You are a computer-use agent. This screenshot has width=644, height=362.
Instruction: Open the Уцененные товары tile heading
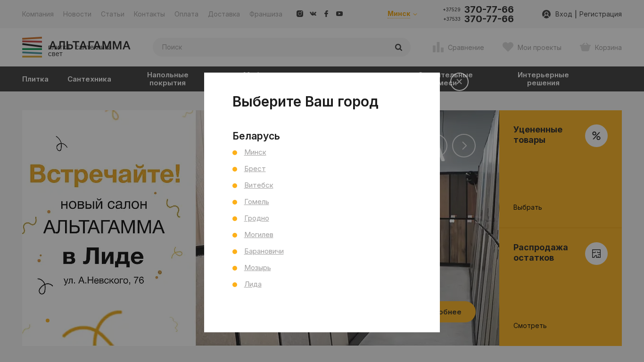pos(538,135)
